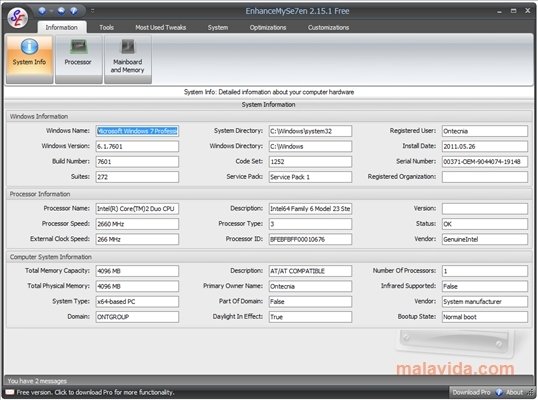Select the System Info ribbon button
The height and width of the screenshot is (400, 538).
pos(30,59)
